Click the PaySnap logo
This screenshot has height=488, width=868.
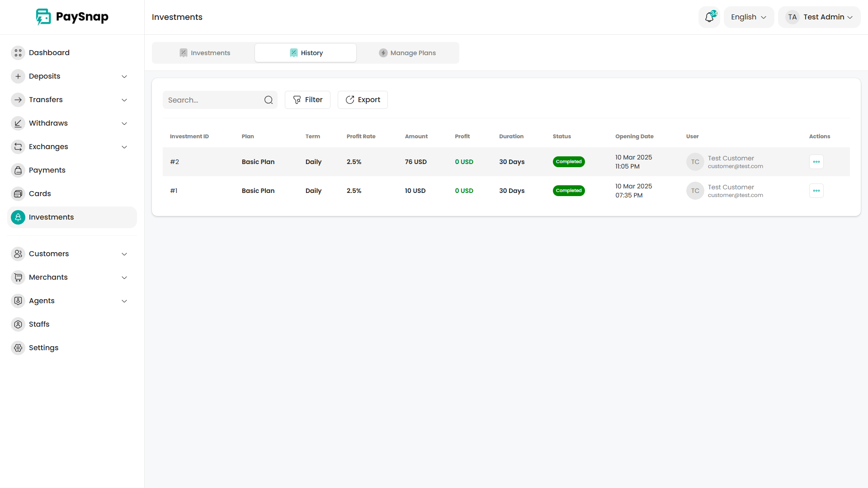(72, 17)
